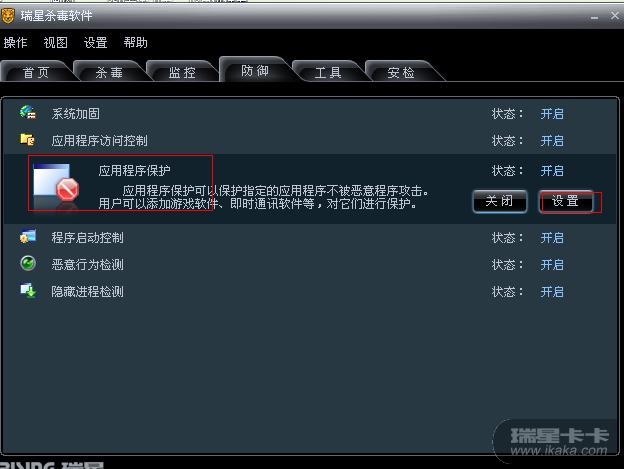
Task: Switch to the 工具 tab
Action: pos(328,72)
